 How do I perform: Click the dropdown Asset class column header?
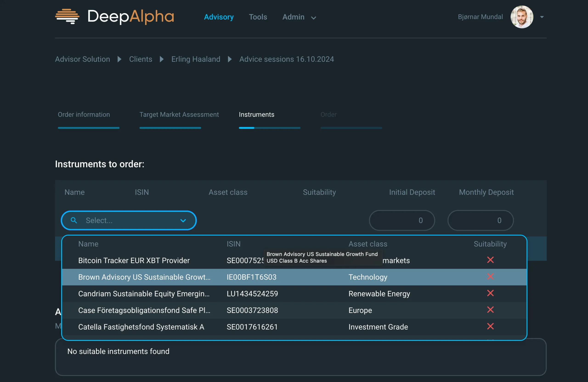[x=368, y=244]
